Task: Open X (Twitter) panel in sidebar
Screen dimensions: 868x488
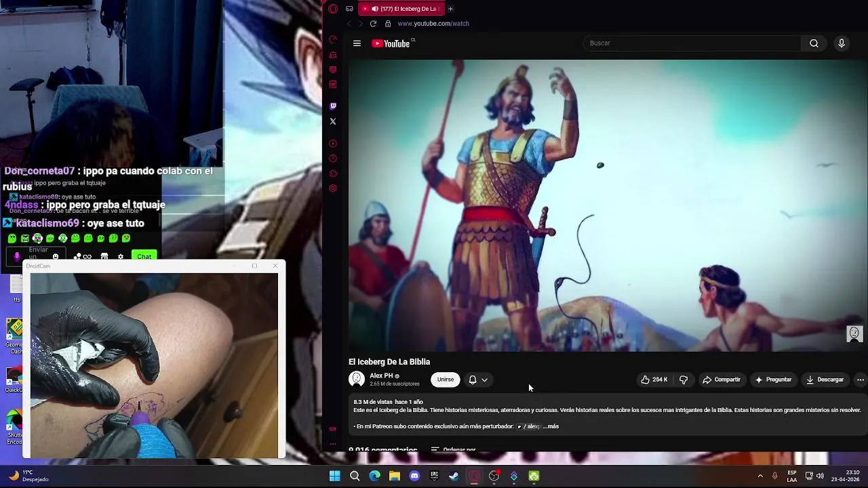Action: 333,121
